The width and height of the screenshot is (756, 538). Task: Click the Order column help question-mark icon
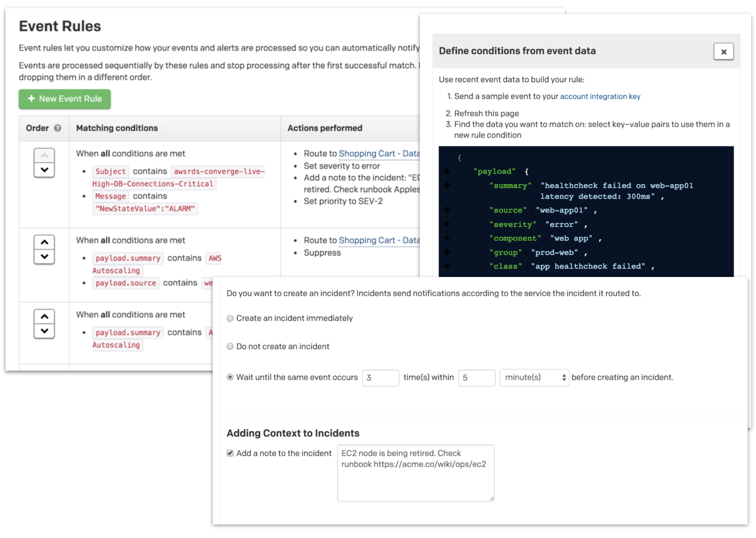[x=58, y=128]
